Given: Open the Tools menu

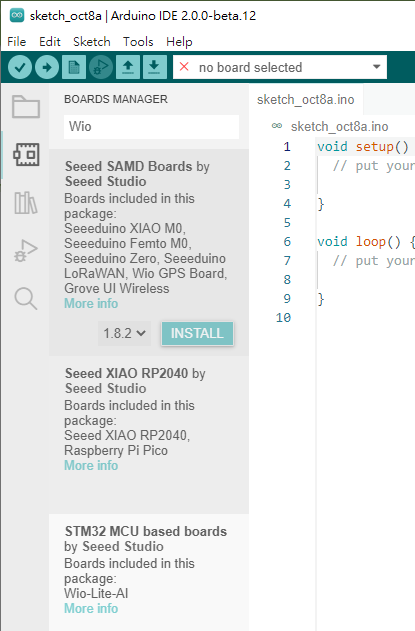Looking at the screenshot, I should (x=138, y=41).
